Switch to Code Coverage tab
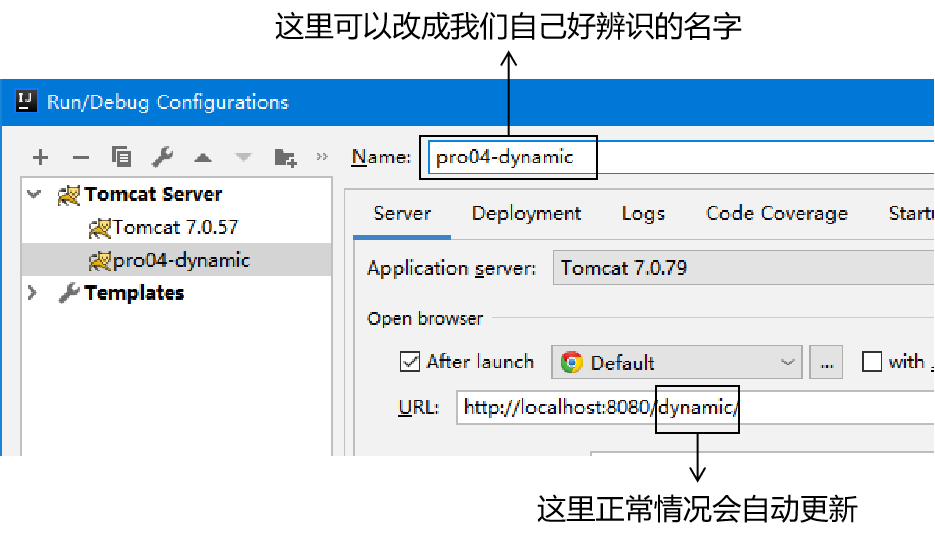Viewport: 935px width, 534px height. (x=776, y=213)
